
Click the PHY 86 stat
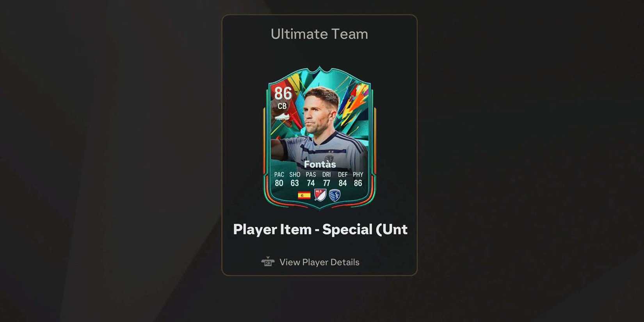[358, 179]
